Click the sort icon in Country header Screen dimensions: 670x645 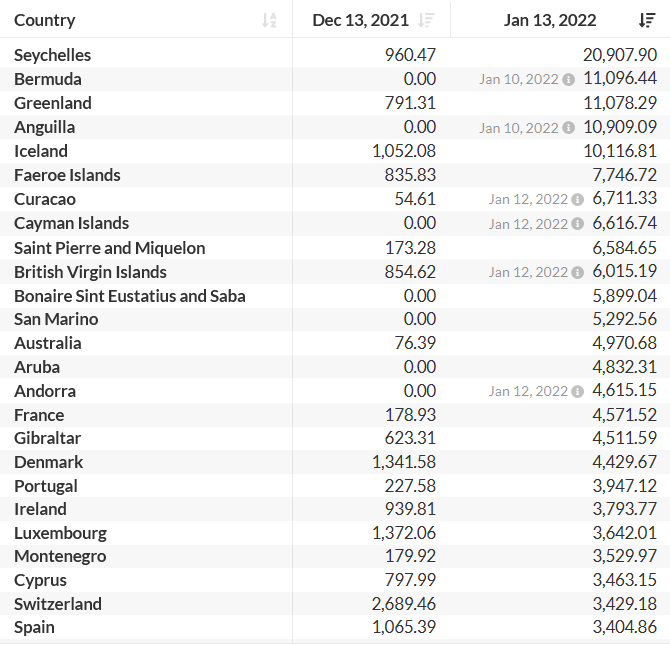(269, 20)
